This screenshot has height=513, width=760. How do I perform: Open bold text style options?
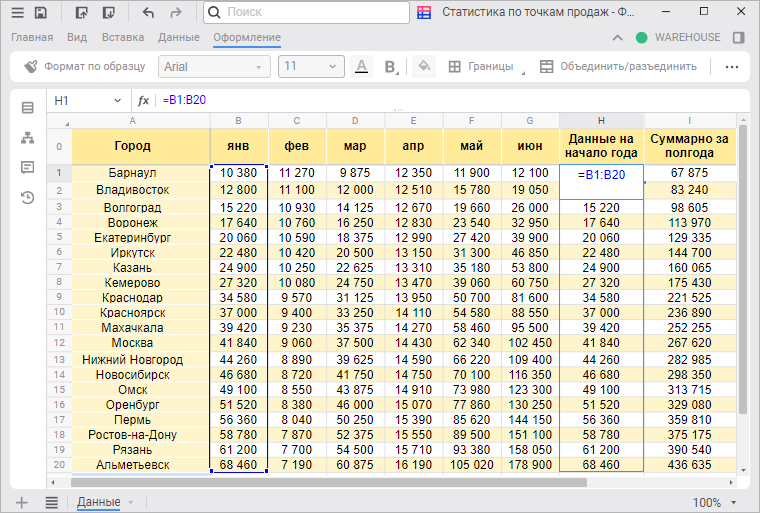click(391, 66)
